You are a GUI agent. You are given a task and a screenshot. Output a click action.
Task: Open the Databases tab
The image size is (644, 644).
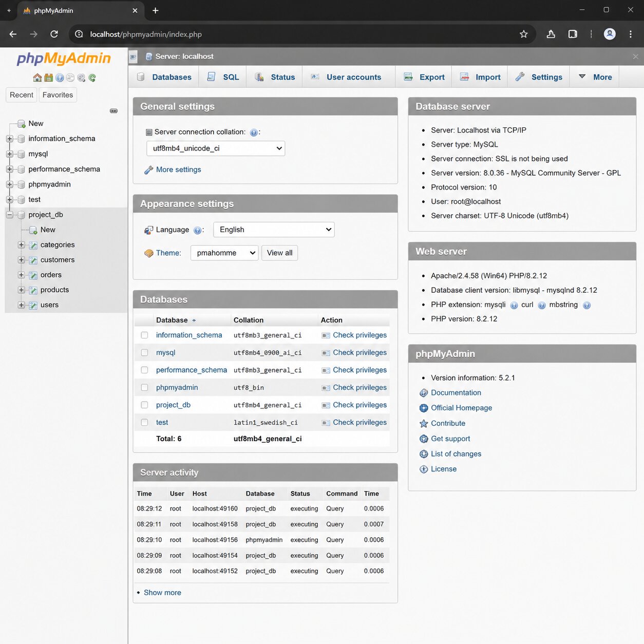point(164,77)
